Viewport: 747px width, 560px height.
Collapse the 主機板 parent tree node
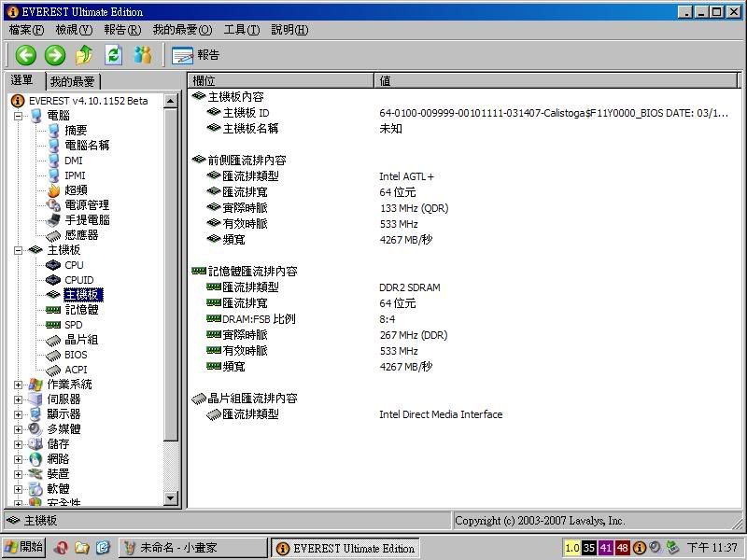point(18,250)
